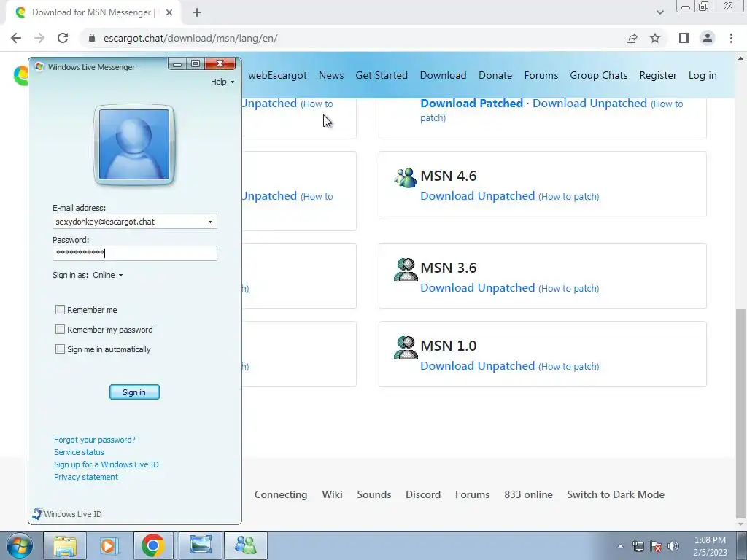Open Get Started nav item
Screen dimensions: 747x560
(x=382, y=75)
